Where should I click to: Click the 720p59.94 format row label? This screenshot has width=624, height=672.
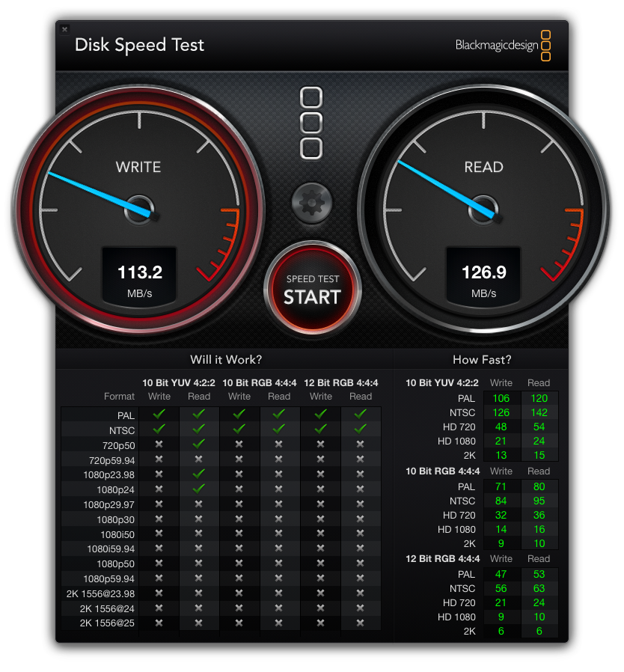(112, 461)
